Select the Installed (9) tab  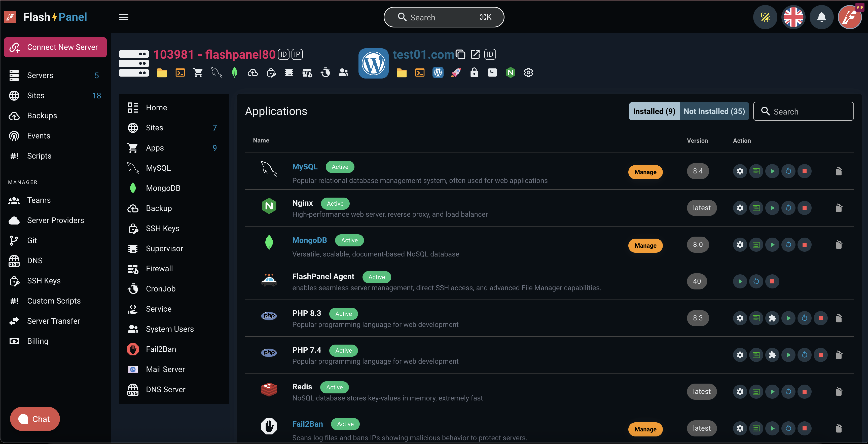pyautogui.click(x=654, y=112)
